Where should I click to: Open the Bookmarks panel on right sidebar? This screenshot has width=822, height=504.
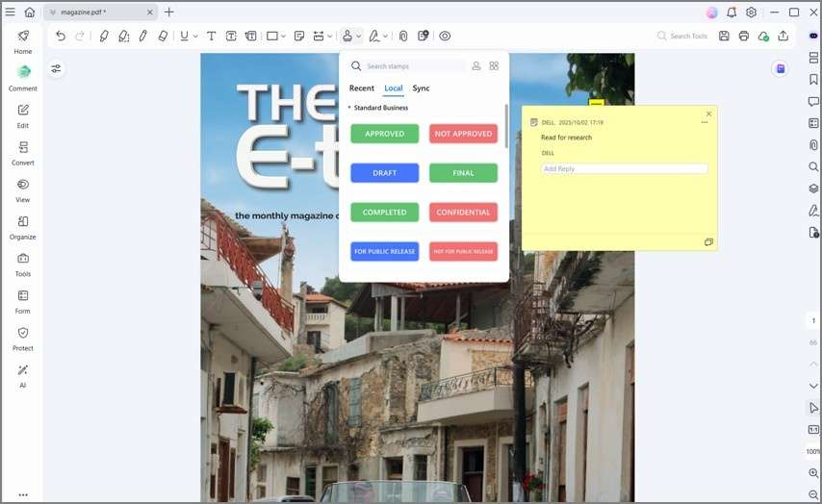(x=813, y=79)
